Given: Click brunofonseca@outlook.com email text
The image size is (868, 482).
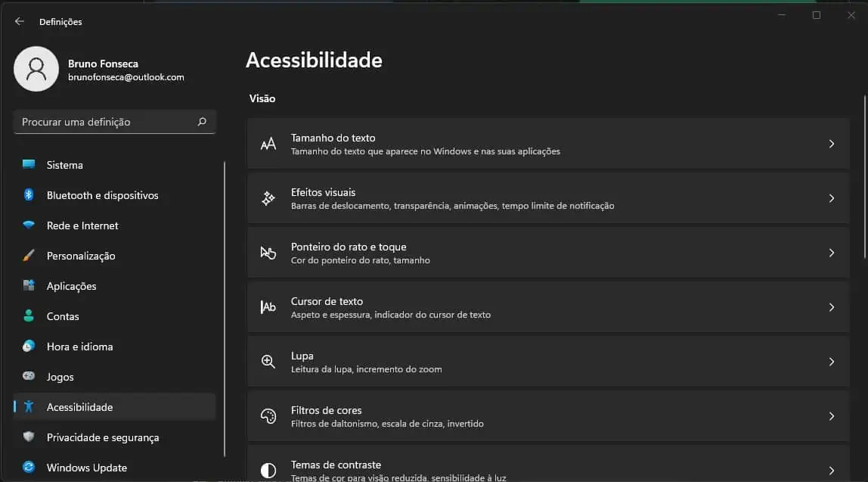Looking at the screenshot, I should pos(126,77).
